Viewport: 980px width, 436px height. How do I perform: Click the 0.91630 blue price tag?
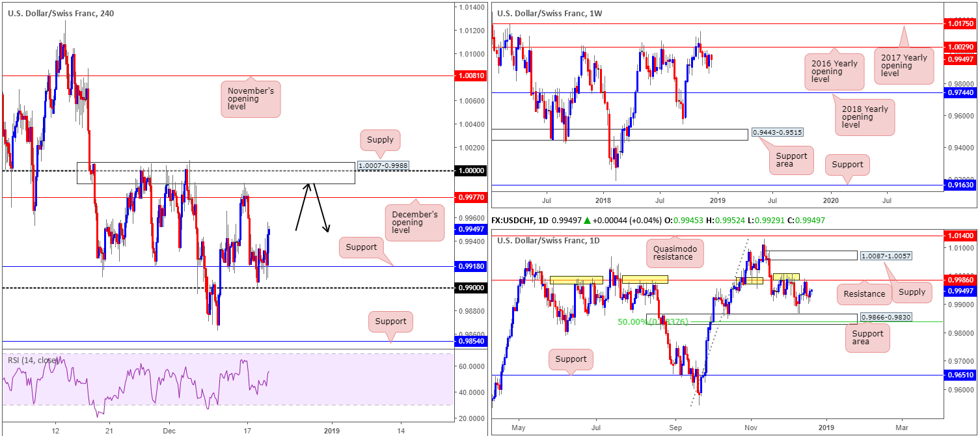tap(960, 185)
